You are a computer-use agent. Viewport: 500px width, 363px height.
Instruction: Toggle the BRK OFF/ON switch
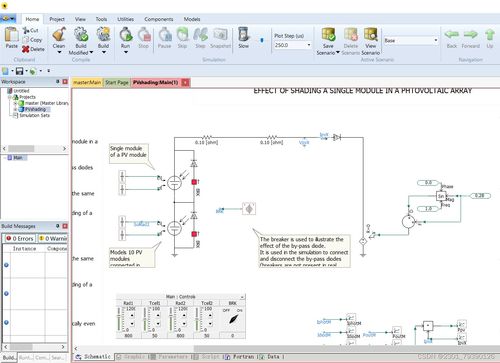233,319
